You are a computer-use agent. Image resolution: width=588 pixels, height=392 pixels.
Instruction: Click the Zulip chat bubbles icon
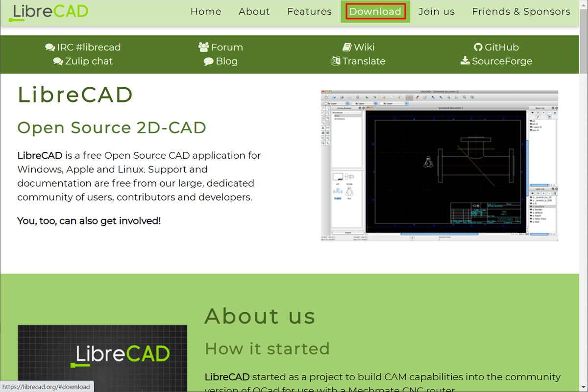pos(58,61)
